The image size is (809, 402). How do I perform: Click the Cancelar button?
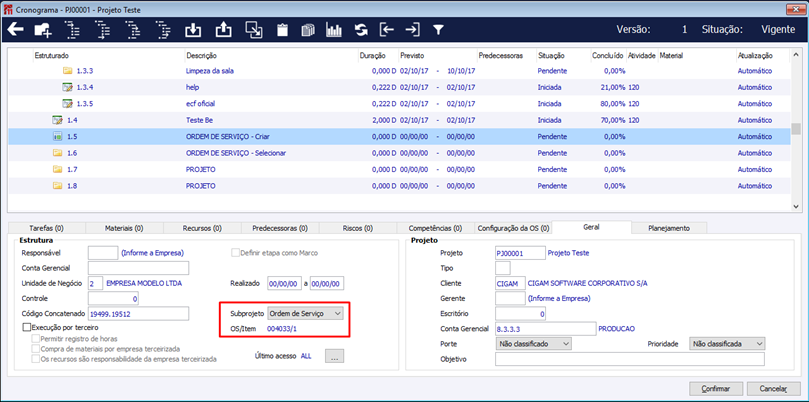773,388
